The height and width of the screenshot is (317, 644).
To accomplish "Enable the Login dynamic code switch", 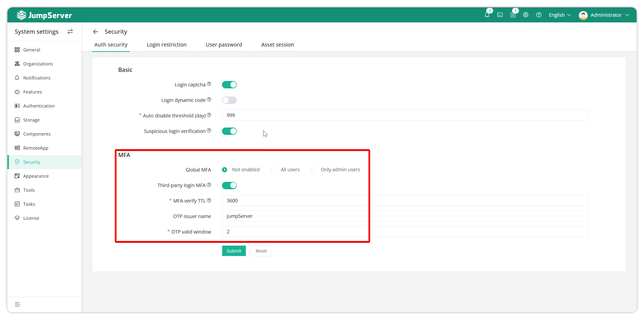I will click(x=229, y=100).
